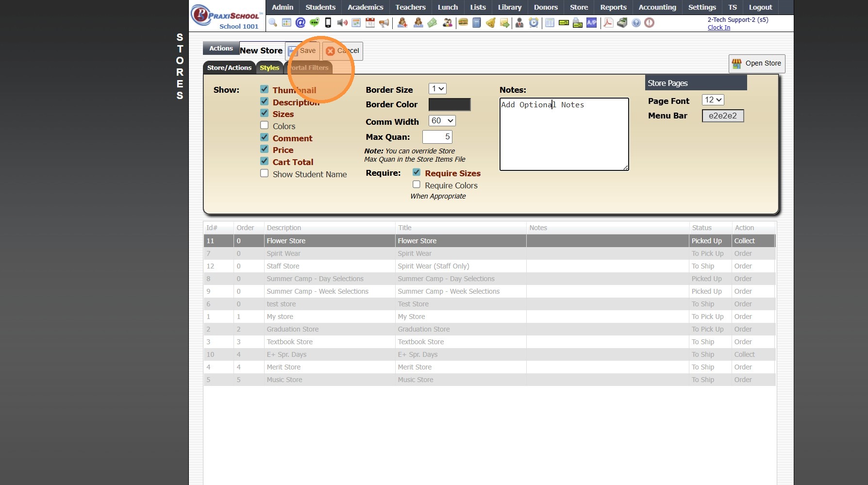This screenshot has height=485, width=868.
Task: Click the hamburger lunch icon
Action: [x=463, y=22]
